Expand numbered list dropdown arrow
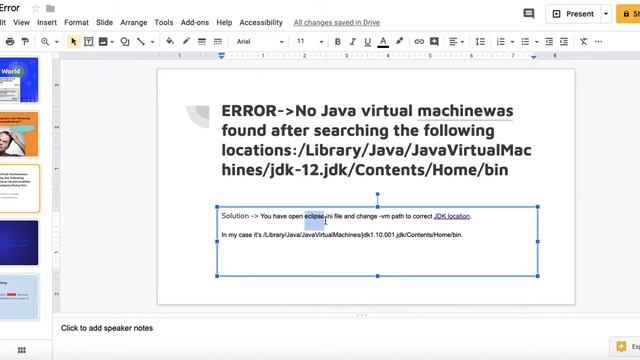This screenshot has height=360, width=640. [x=512, y=42]
